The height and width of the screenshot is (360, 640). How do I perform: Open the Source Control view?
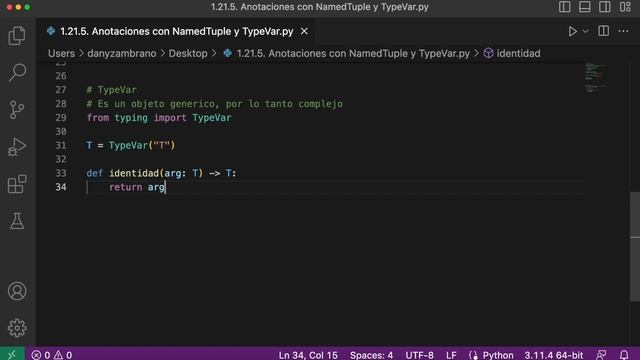pos(17,109)
